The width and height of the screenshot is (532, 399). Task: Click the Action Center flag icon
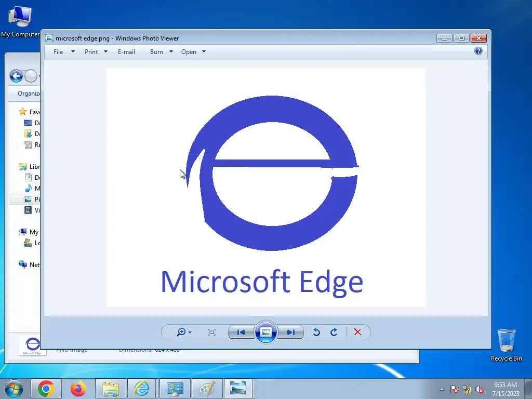pyautogui.click(x=454, y=389)
